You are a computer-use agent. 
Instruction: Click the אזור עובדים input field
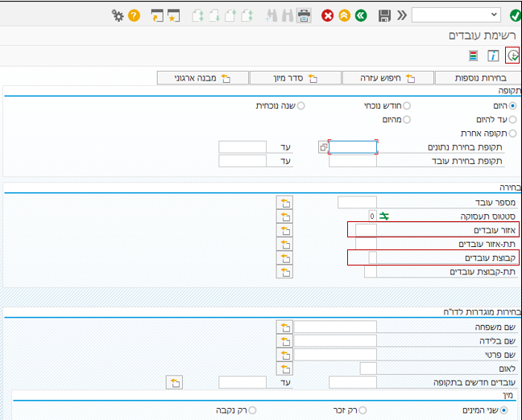pyautogui.click(x=366, y=230)
